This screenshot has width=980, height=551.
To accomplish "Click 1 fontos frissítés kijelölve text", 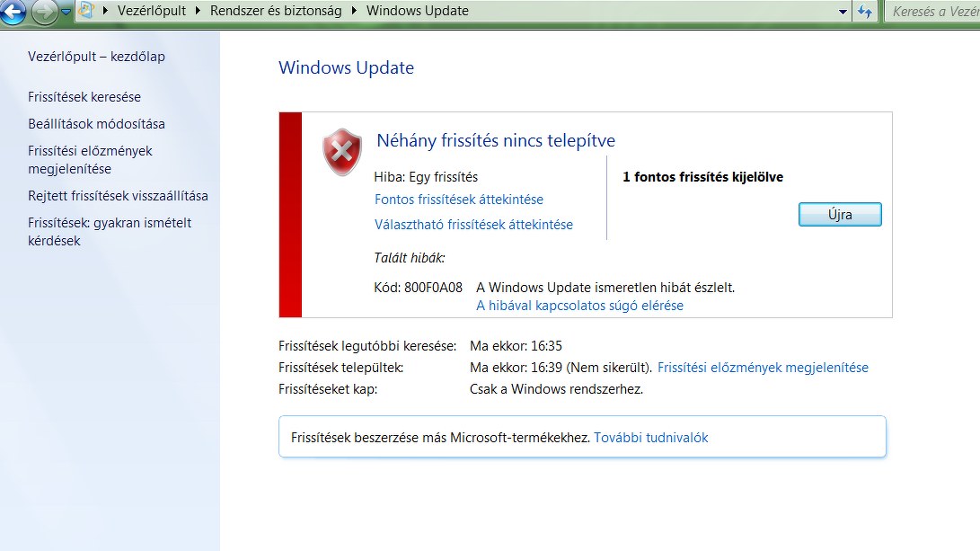I will point(702,177).
